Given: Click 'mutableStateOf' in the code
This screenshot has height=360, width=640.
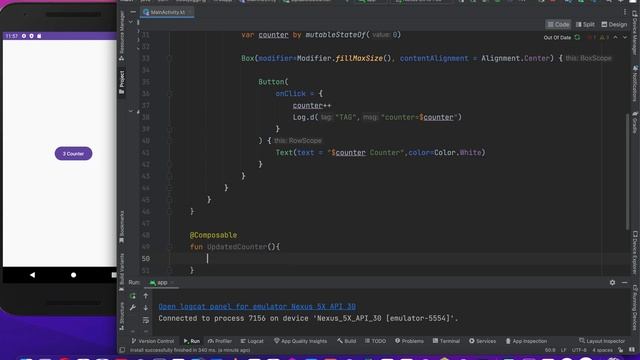Looking at the screenshot, I should tap(335, 35).
